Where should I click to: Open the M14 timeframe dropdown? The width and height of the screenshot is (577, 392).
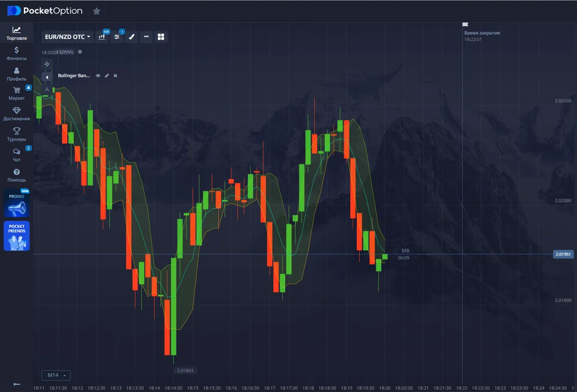tap(56, 375)
